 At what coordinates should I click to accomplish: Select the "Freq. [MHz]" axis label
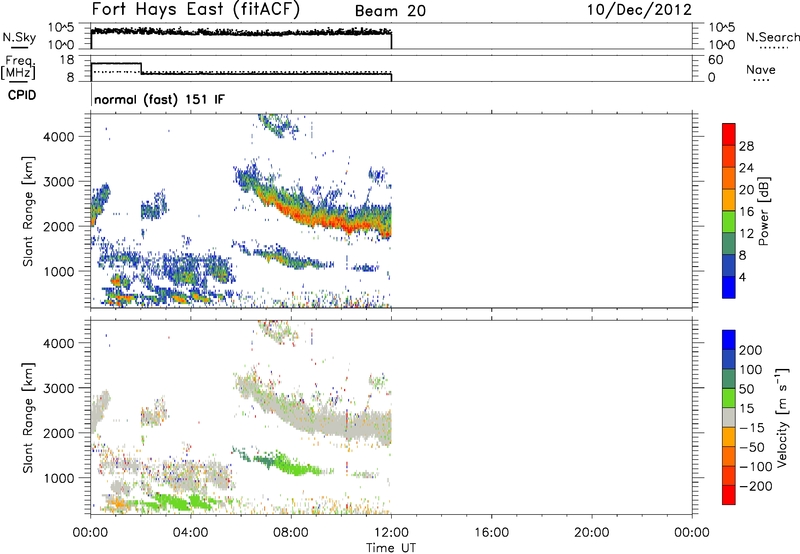(19, 67)
